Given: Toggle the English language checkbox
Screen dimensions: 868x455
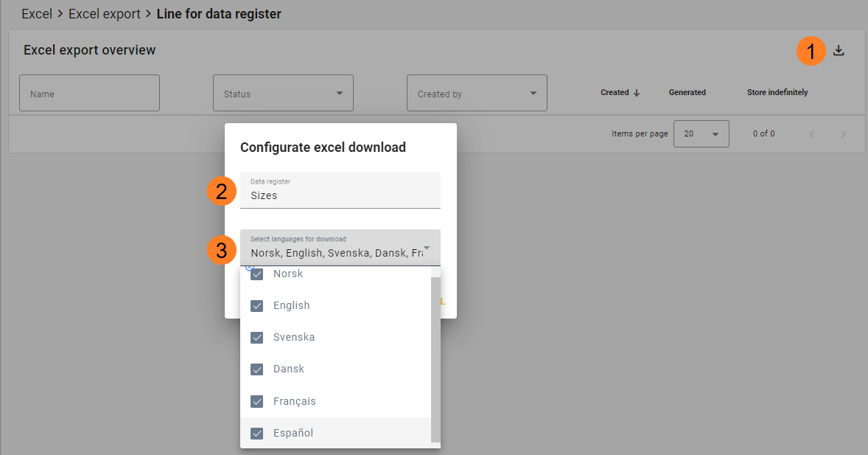Looking at the screenshot, I should pos(257,306).
